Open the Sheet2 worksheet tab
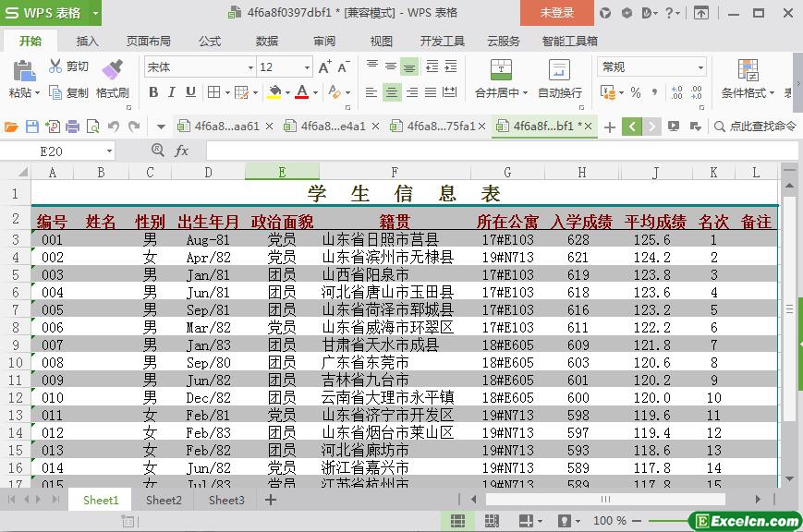The width and height of the screenshot is (803, 532). click(164, 500)
